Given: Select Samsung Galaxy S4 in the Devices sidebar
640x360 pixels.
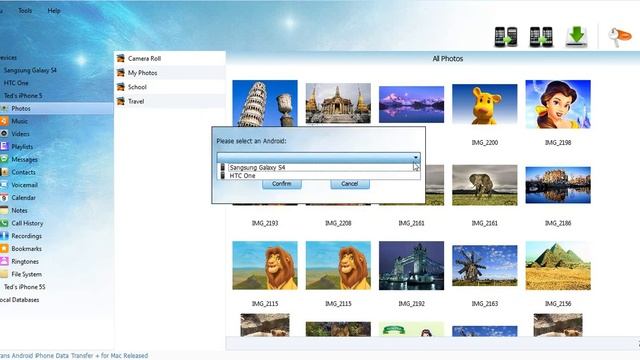Looking at the screenshot, I should (x=30, y=70).
